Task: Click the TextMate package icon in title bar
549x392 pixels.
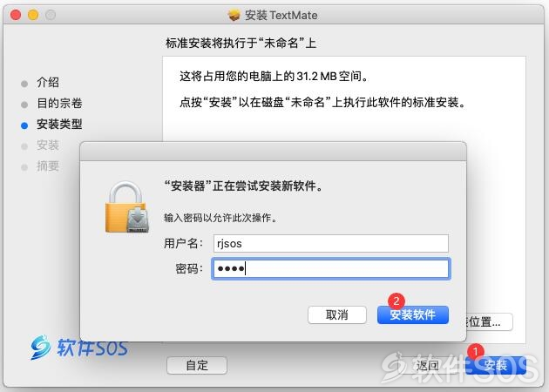Action: (234, 15)
